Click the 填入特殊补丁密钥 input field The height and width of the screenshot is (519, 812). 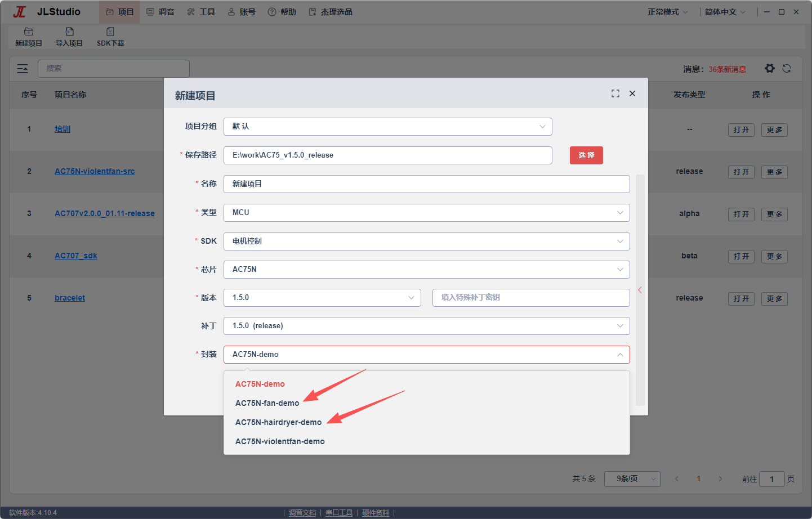(x=531, y=298)
